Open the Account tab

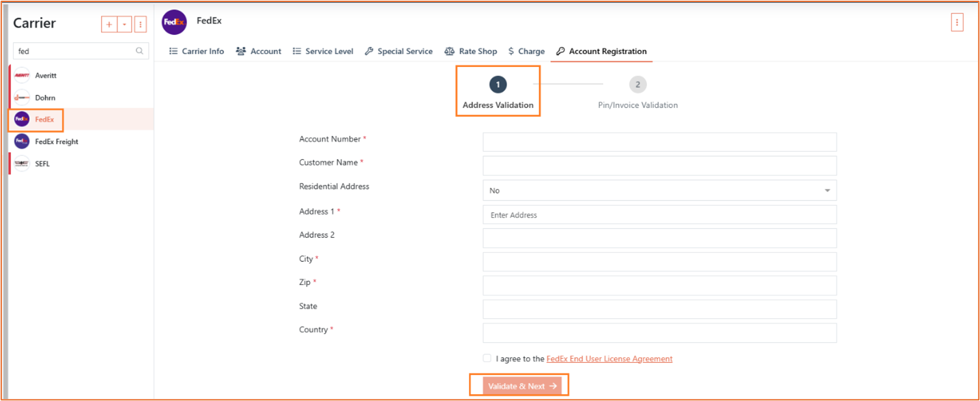(x=259, y=51)
